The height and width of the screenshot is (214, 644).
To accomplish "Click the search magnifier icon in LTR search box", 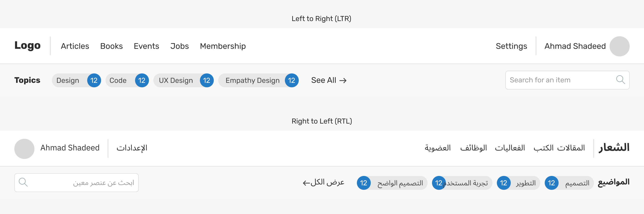I will [620, 80].
